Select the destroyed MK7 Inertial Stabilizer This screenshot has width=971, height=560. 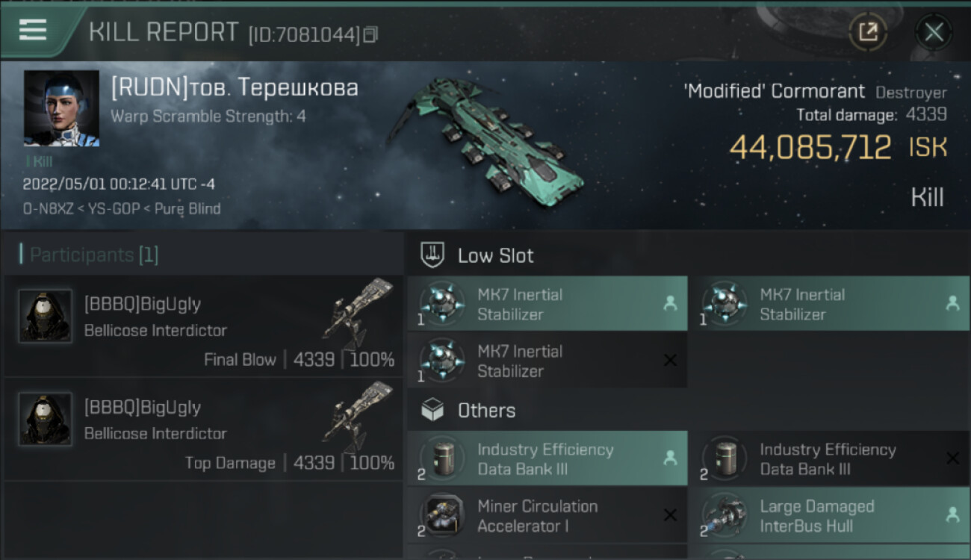(x=547, y=361)
